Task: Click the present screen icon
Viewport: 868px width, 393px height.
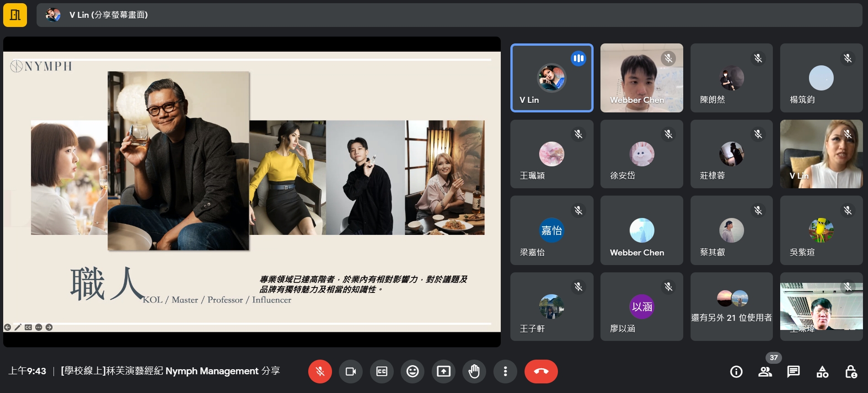Action: coord(444,372)
